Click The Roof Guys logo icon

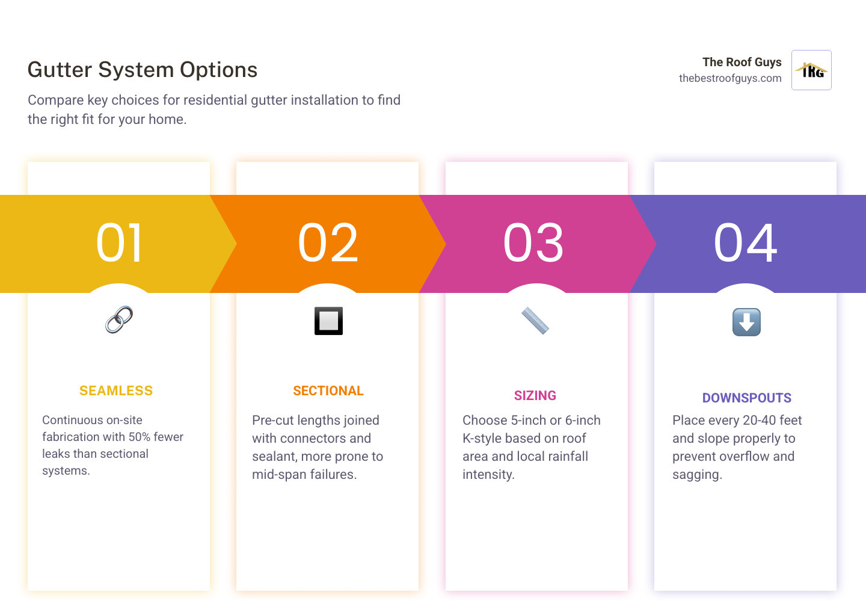811,70
